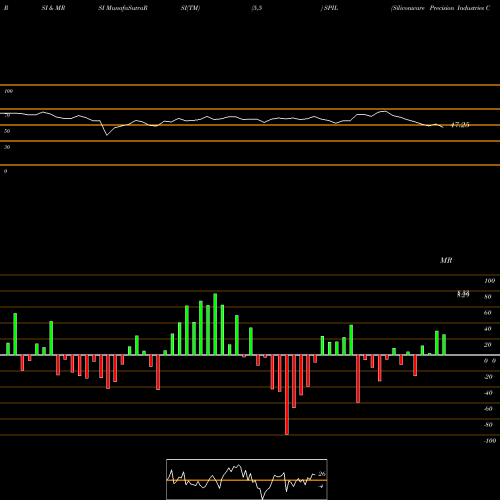Screen dimensions: 500x500
Task: Click the -80 label on MR axis
Action: (x=488, y=425)
